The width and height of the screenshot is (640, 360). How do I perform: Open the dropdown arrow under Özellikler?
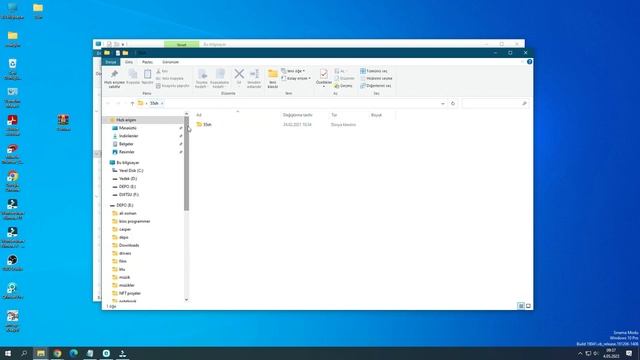coord(324,87)
